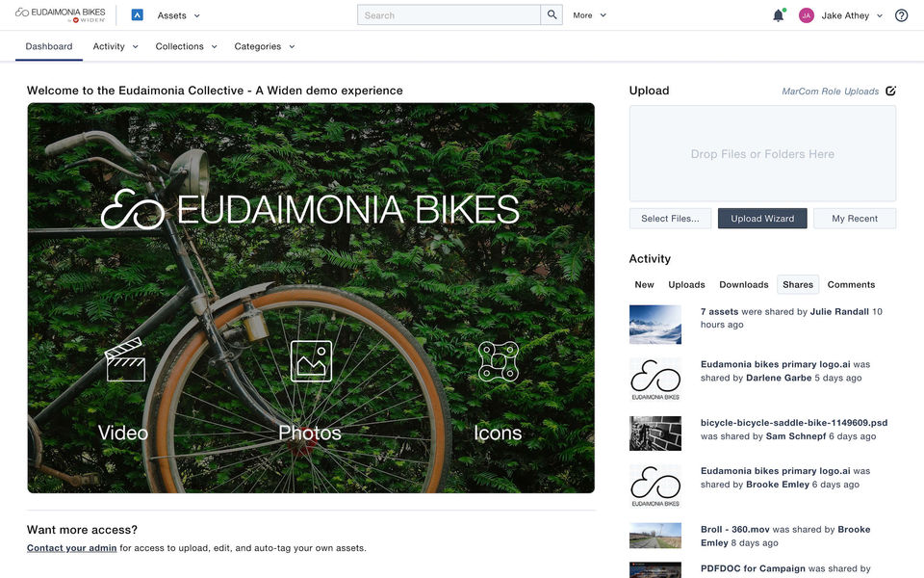Click the Select Files button
Screen dimensions: 924x578
(670, 219)
